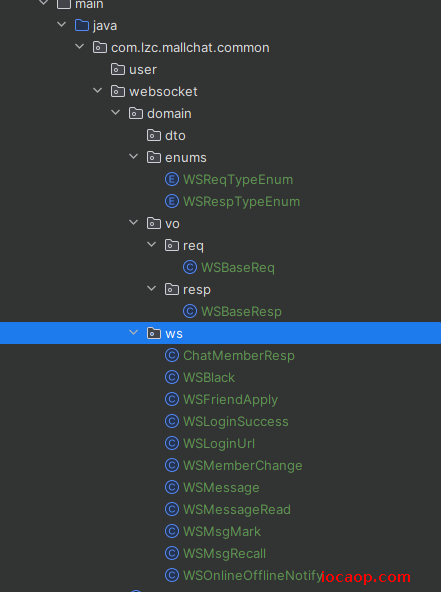Click the class icon beside WSBaseResp
Screen dimensions: 441x592
pyautogui.click(x=190, y=311)
